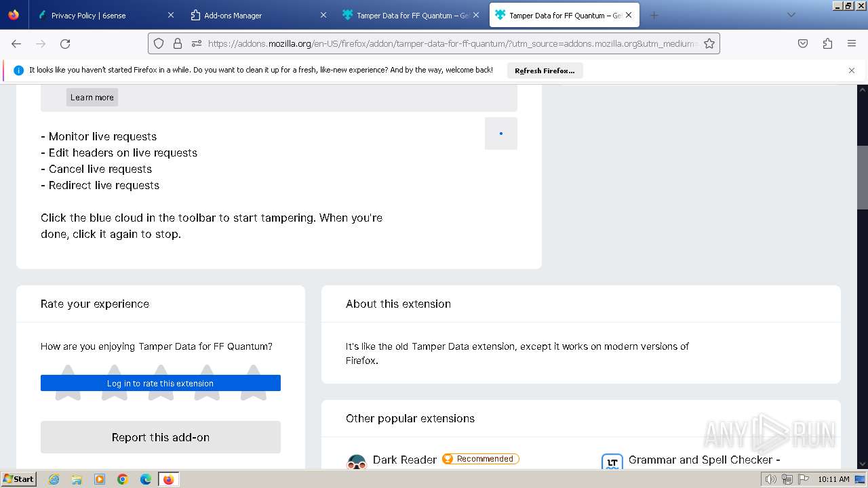Close the active Tamper Data tab
The width and height of the screenshot is (868, 488).
click(x=629, y=15)
